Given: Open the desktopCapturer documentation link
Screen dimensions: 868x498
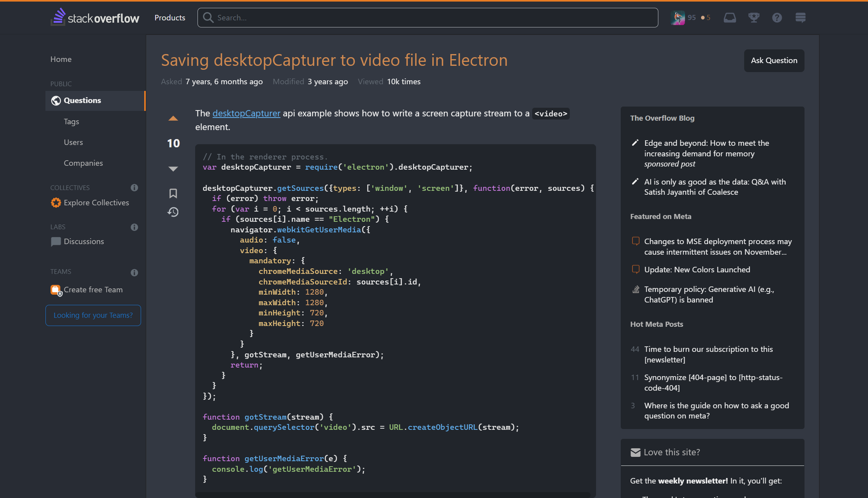Looking at the screenshot, I should pos(246,113).
